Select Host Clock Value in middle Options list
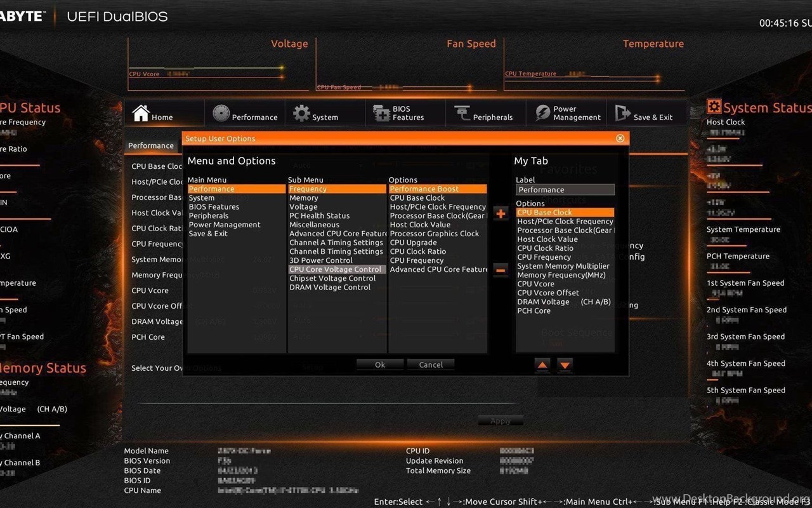The width and height of the screenshot is (812, 508). point(438,225)
